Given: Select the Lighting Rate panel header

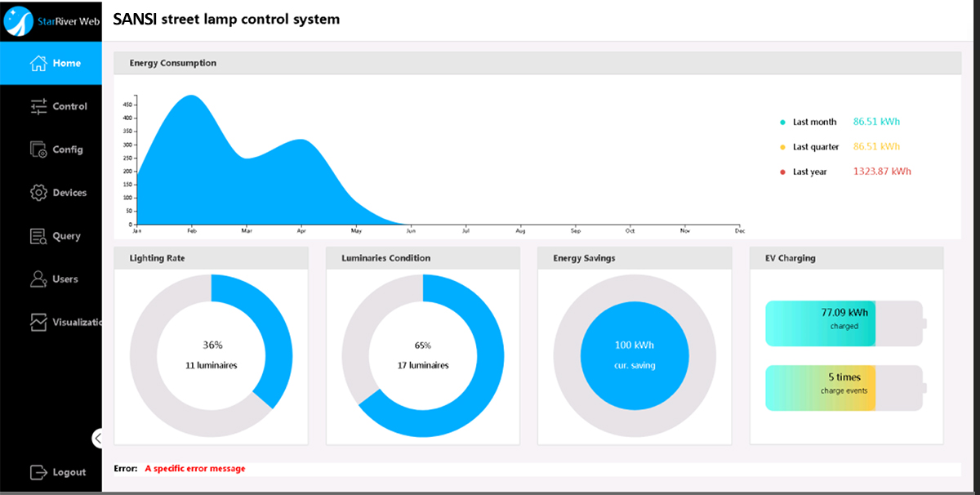Looking at the screenshot, I should (x=211, y=258).
